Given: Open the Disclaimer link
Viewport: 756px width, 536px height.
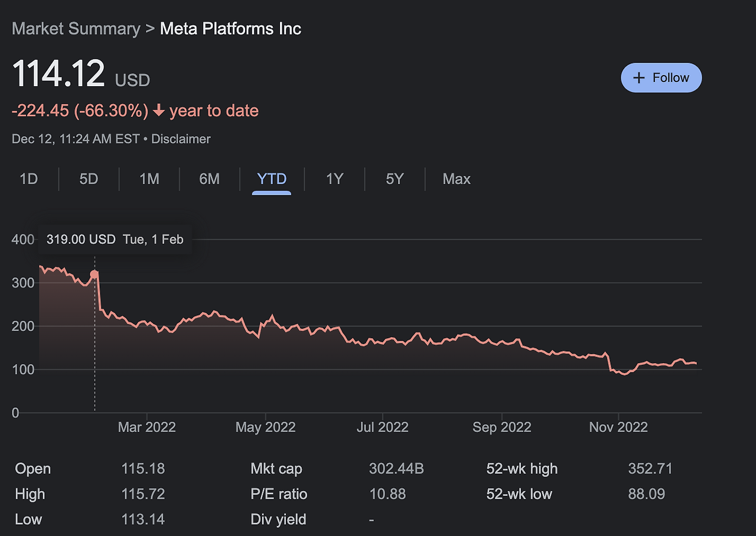Looking at the screenshot, I should click(x=181, y=139).
